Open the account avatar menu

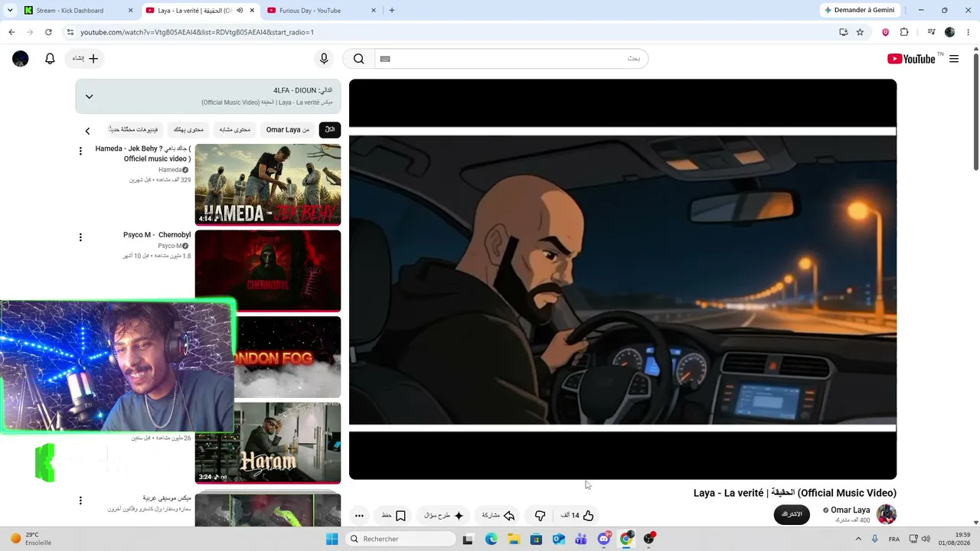(21, 59)
